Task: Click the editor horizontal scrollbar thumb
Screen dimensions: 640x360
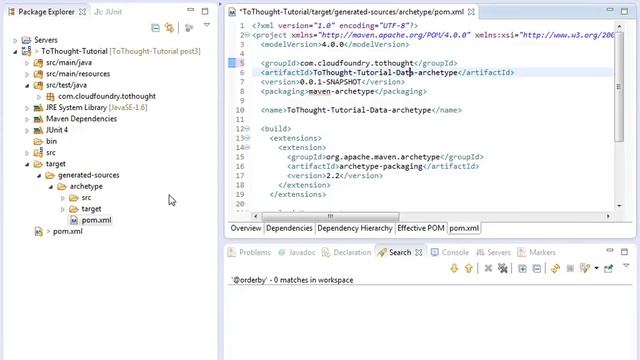Action: coord(330,216)
